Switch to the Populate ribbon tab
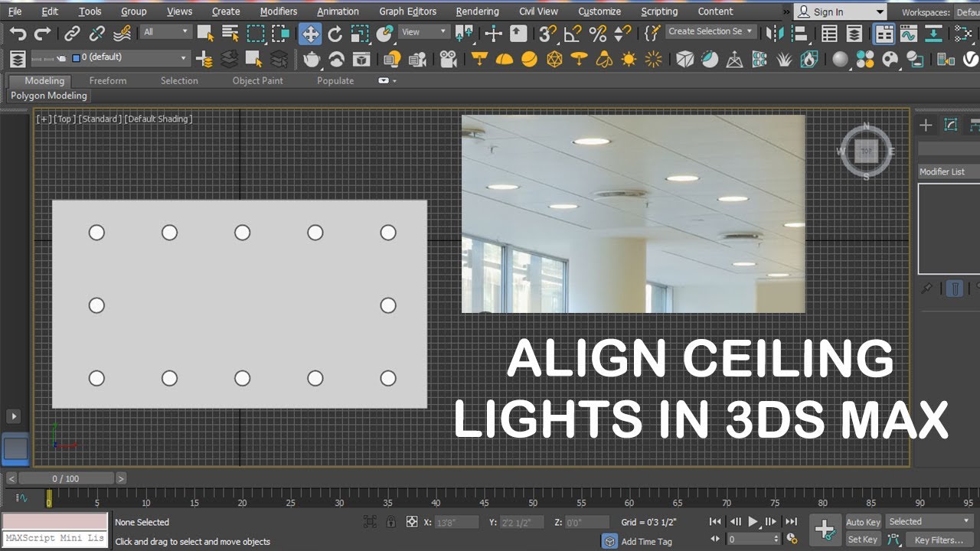This screenshot has height=551, width=980. coord(335,80)
